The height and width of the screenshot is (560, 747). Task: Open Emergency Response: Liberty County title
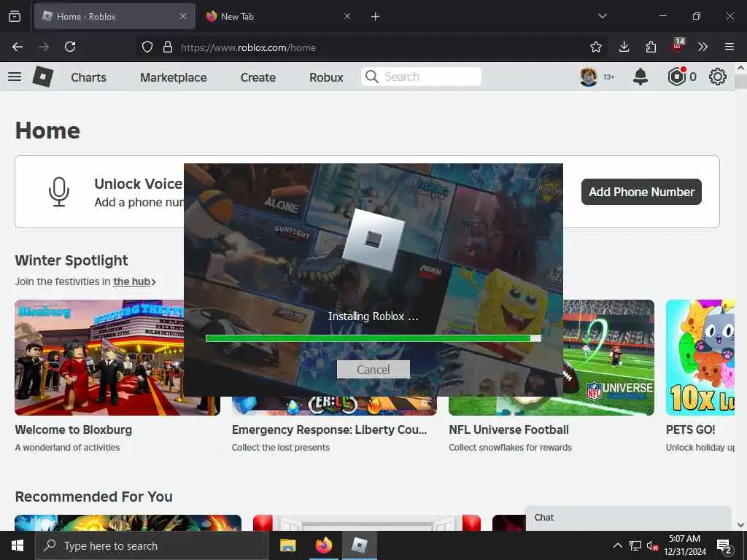pyautogui.click(x=329, y=429)
